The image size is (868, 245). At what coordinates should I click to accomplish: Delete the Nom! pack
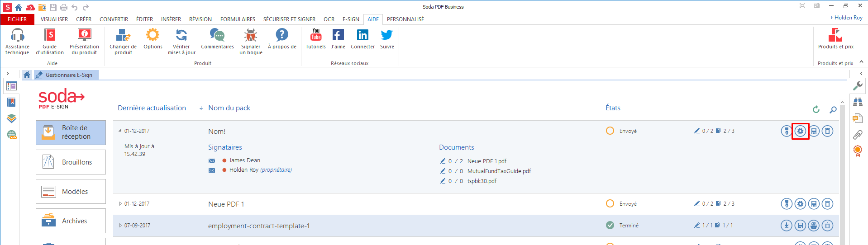pyautogui.click(x=827, y=131)
